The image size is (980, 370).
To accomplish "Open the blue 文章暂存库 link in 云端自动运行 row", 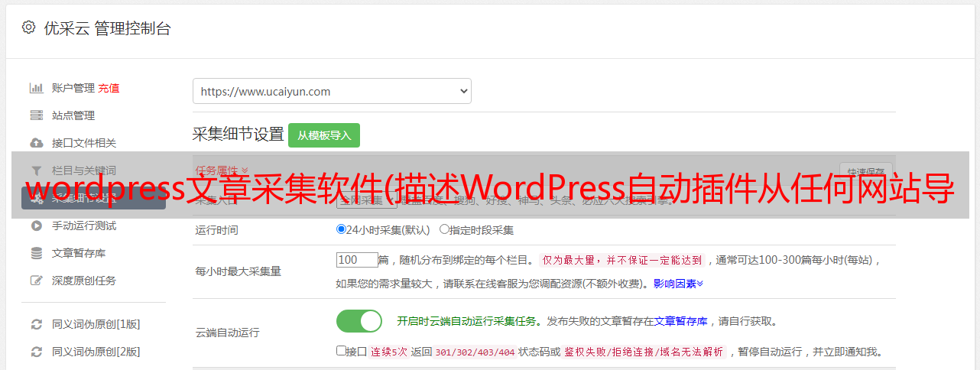I will (681, 321).
